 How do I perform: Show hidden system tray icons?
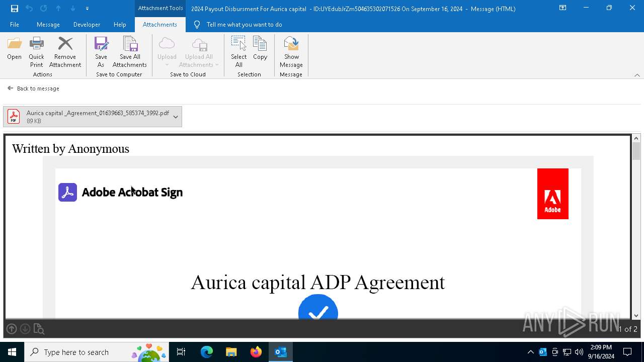530,352
